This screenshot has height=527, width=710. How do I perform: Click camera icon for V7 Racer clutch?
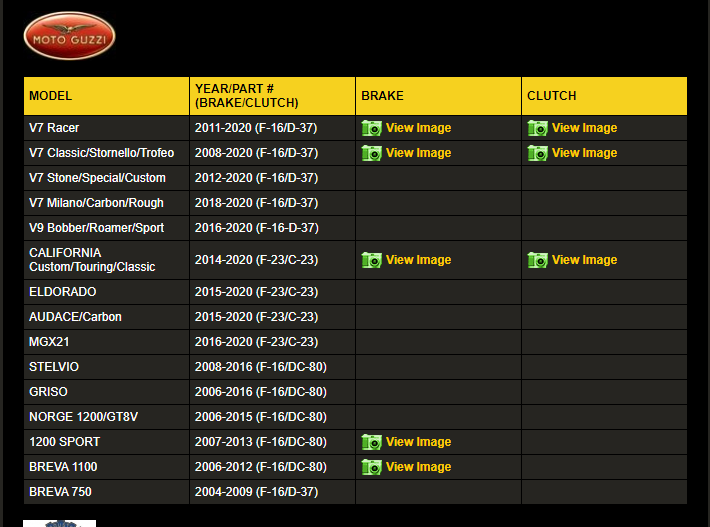[537, 128]
